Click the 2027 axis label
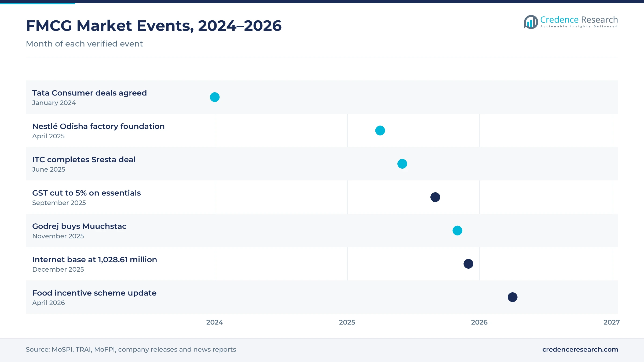Screen dimensions: 644x362 click(x=612, y=322)
